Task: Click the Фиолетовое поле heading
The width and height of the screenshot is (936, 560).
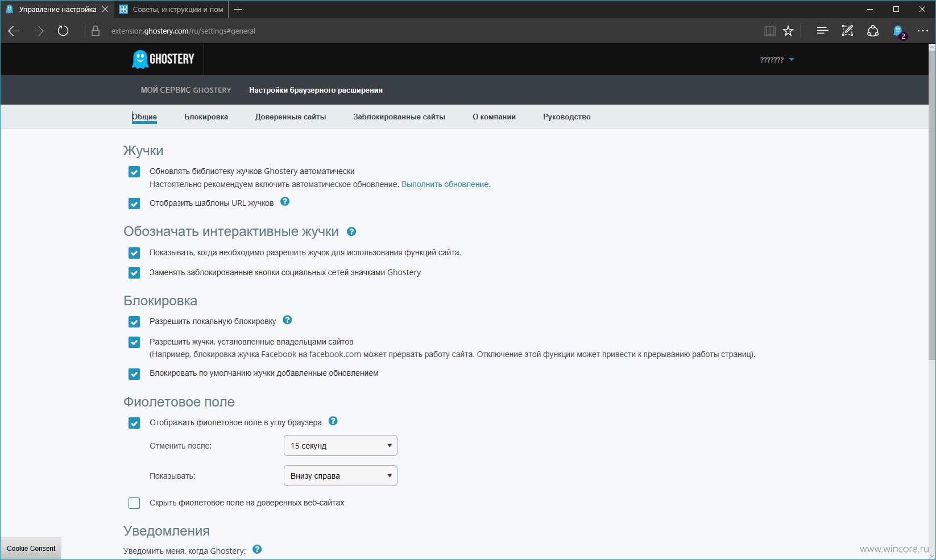Action: coord(179,402)
